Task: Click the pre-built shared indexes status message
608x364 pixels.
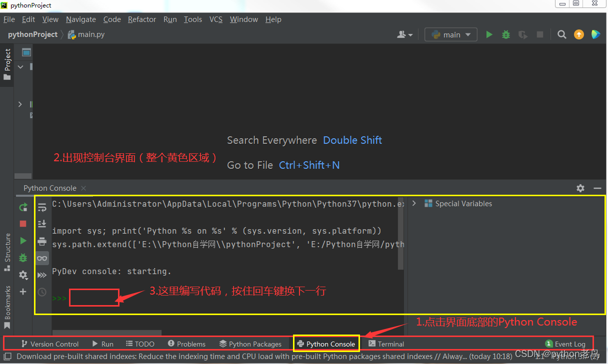Action: point(264,357)
